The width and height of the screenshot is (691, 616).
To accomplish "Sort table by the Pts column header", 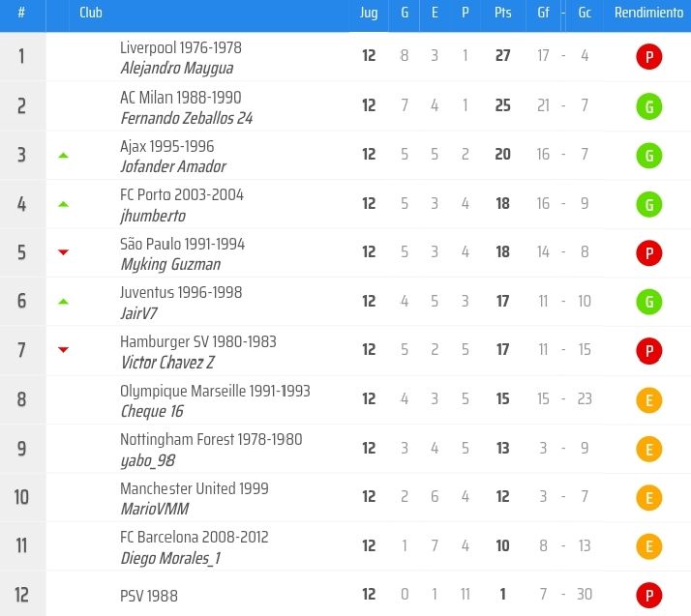I will pyautogui.click(x=502, y=14).
